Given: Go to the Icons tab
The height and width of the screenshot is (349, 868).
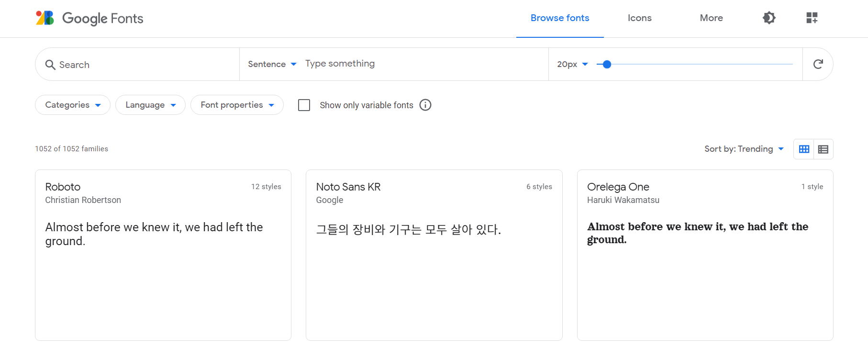Looking at the screenshot, I should click(640, 18).
